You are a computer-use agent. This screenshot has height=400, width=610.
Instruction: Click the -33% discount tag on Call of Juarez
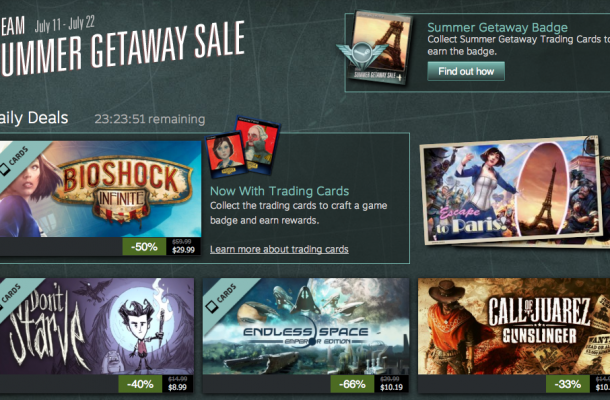pyautogui.click(x=568, y=384)
